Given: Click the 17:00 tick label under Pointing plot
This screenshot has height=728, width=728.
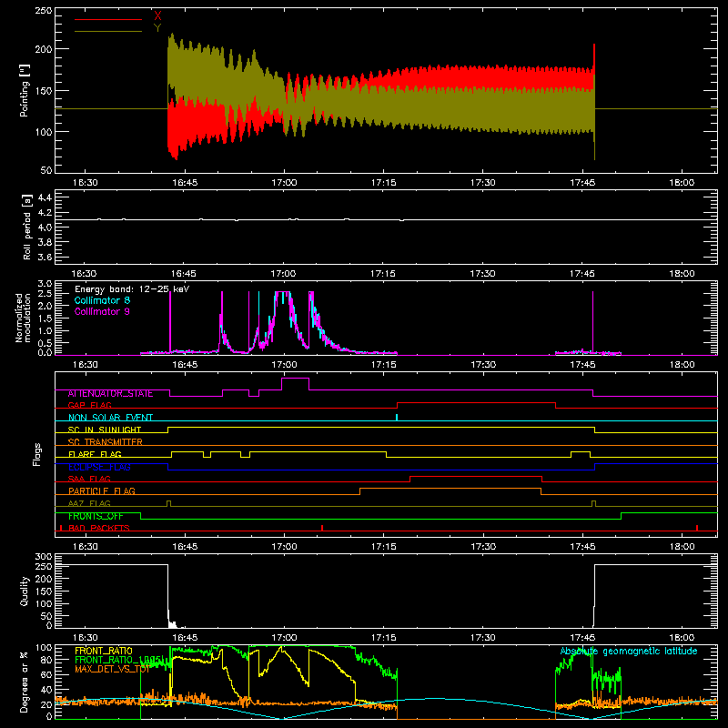Looking at the screenshot, I should (x=284, y=183).
